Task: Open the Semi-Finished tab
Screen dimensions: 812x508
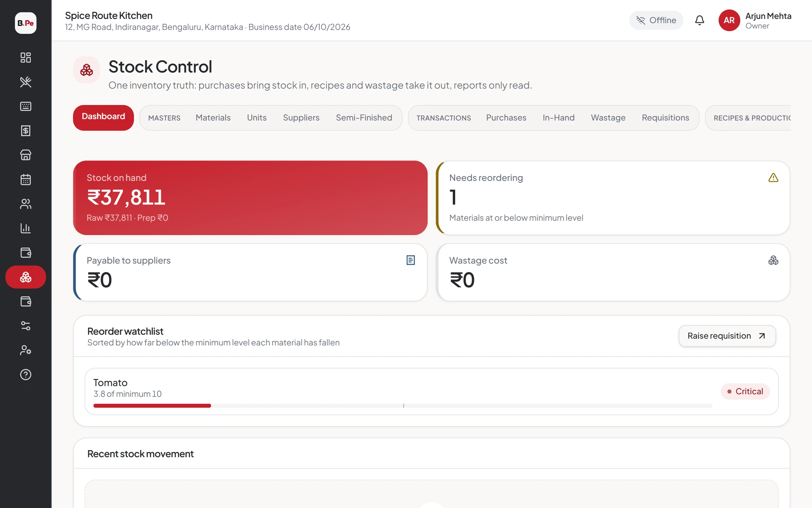Action: 364,118
